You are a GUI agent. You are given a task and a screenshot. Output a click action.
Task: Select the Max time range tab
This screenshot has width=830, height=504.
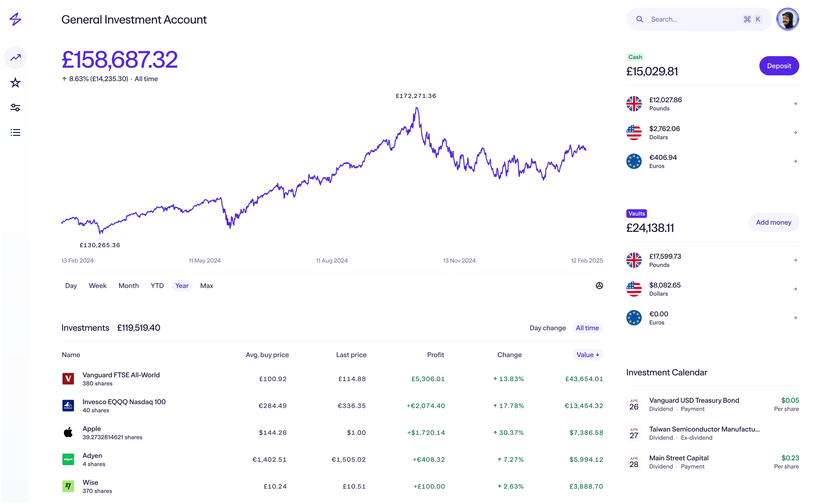click(207, 286)
